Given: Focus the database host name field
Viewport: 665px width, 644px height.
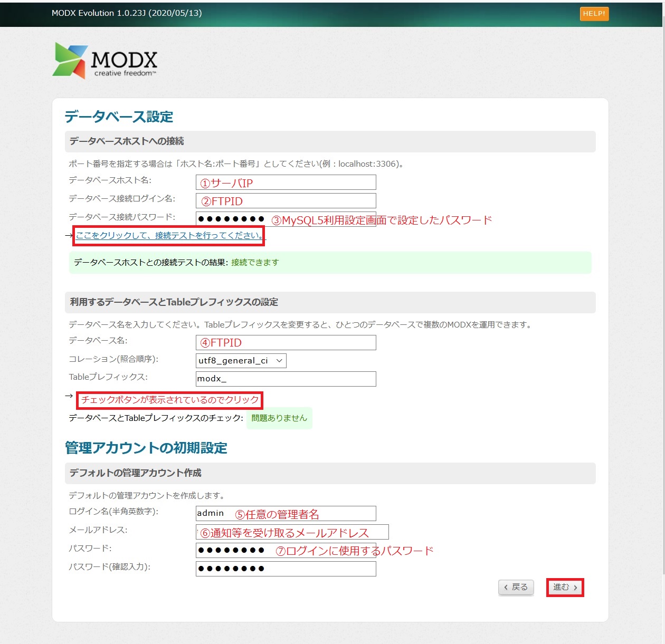Looking at the screenshot, I should [286, 182].
